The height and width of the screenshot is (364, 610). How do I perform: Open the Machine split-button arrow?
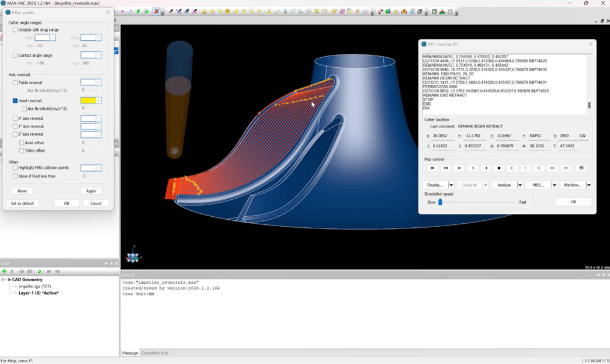click(x=589, y=185)
